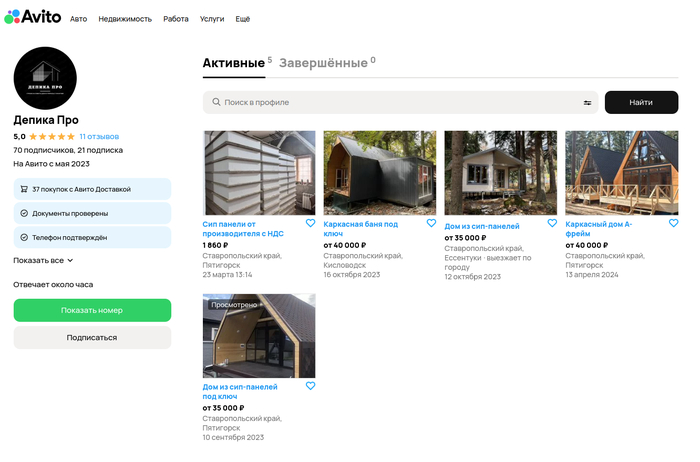
Task: Open the Авто menu item
Action: point(78,18)
